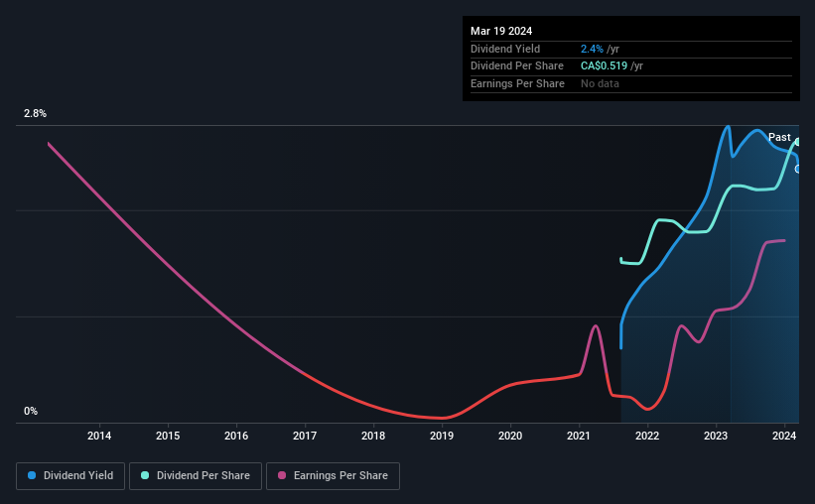Select the 2014 x-axis label
Image resolution: width=815 pixels, height=504 pixels.
point(98,436)
